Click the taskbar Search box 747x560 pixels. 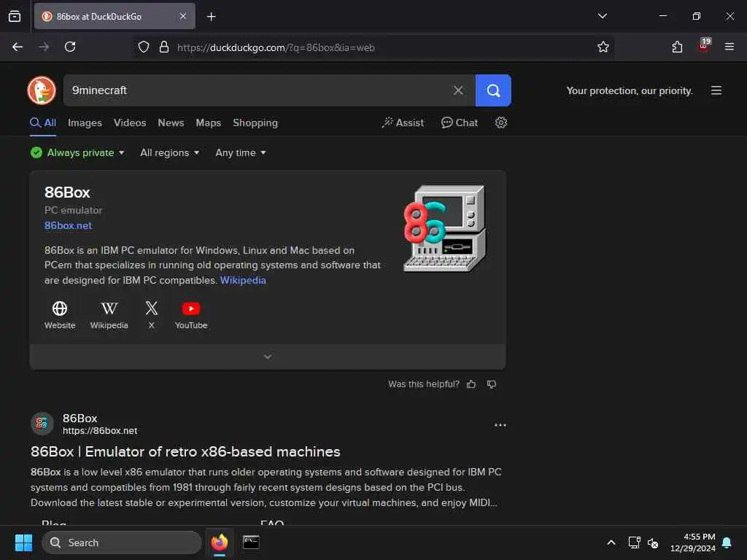tap(122, 542)
